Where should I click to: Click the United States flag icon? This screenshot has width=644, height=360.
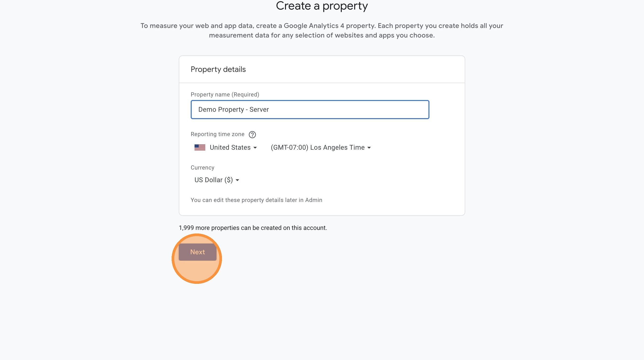[x=200, y=147]
